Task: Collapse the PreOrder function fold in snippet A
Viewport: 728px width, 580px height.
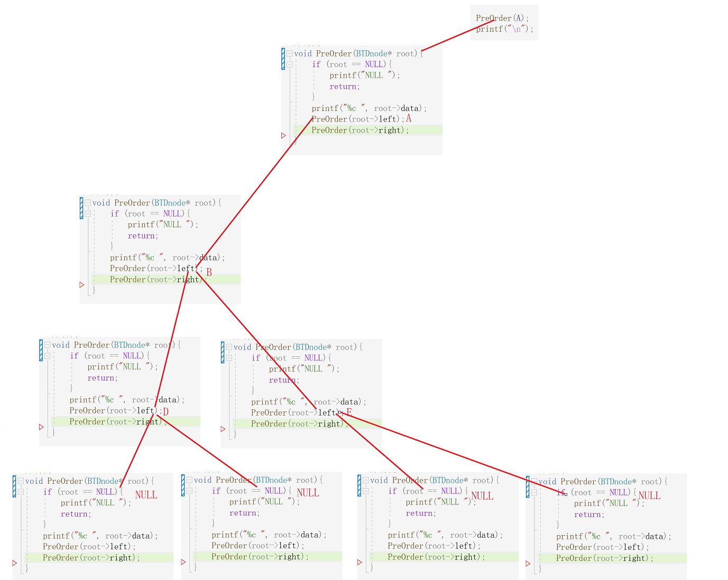Action: [289, 53]
